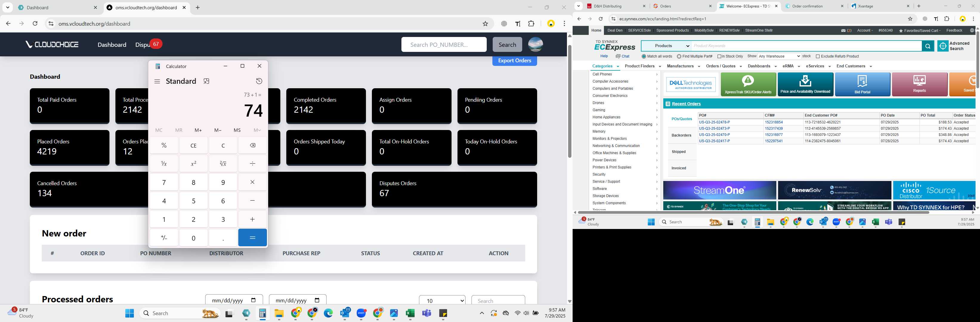The image size is (980, 322).
Task: Open the Reports tile
Action: point(919,84)
